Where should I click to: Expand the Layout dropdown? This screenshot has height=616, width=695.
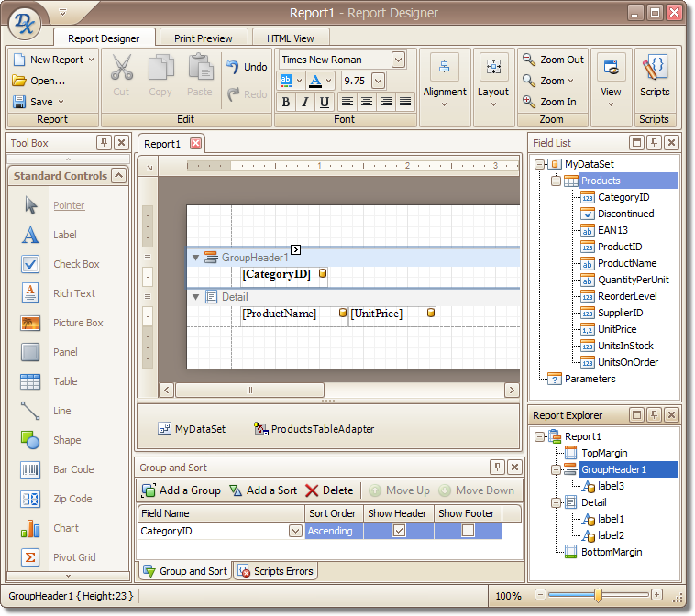click(493, 104)
